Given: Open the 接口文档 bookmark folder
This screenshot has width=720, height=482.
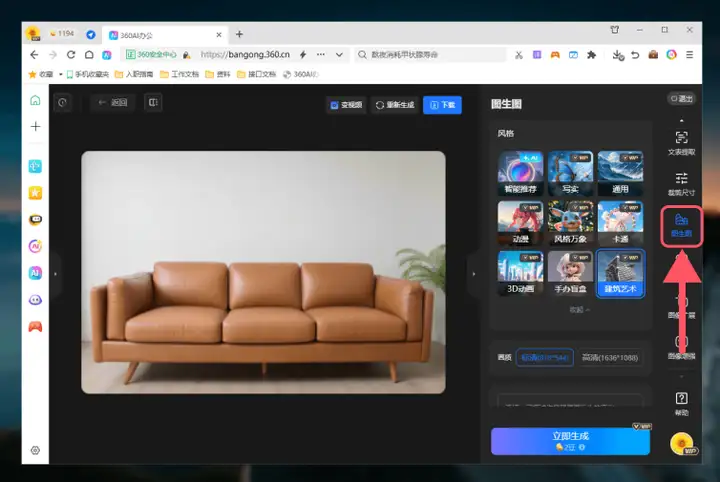Looking at the screenshot, I should point(256,74).
